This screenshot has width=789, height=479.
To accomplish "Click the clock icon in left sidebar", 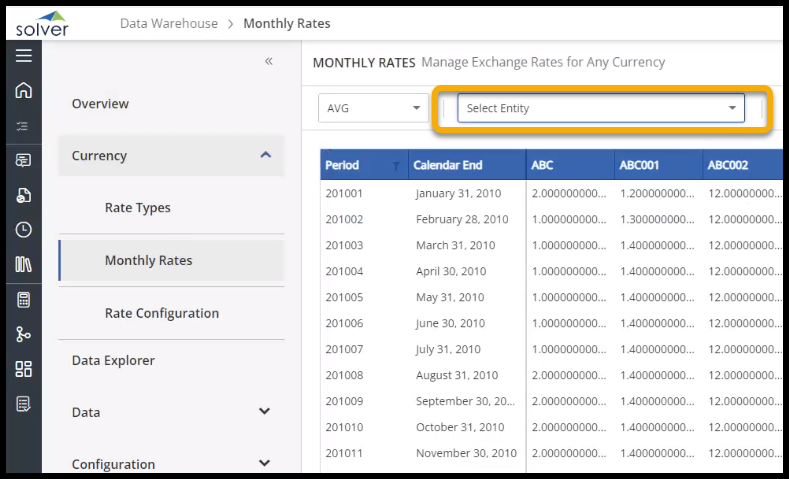I will click(23, 230).
